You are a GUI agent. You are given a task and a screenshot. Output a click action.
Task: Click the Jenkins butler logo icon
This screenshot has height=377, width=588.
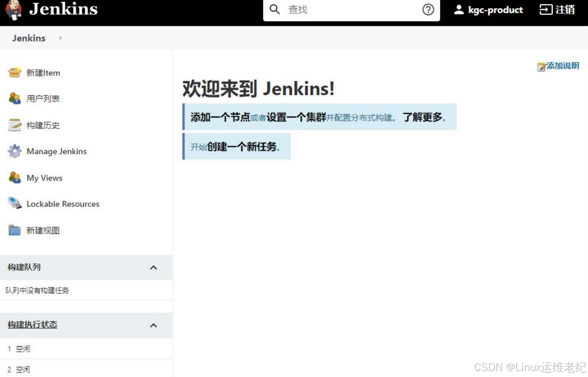[13, 10]
